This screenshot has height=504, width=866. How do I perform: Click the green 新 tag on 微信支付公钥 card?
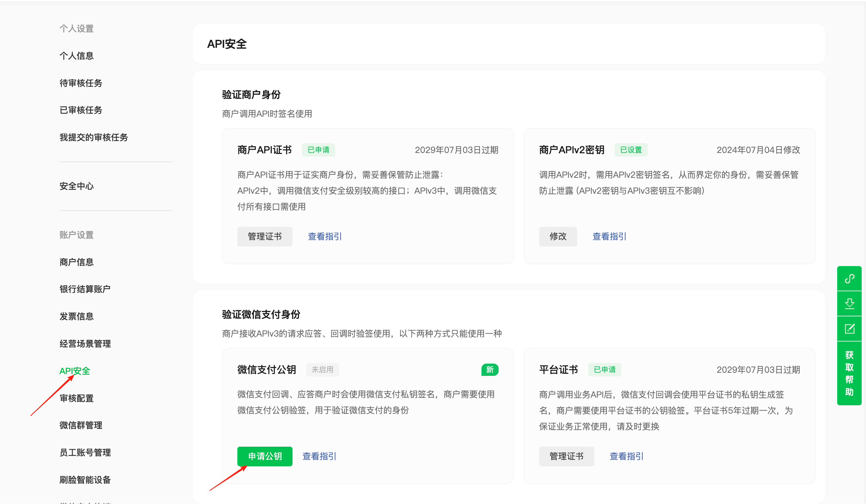click(490, 370)
